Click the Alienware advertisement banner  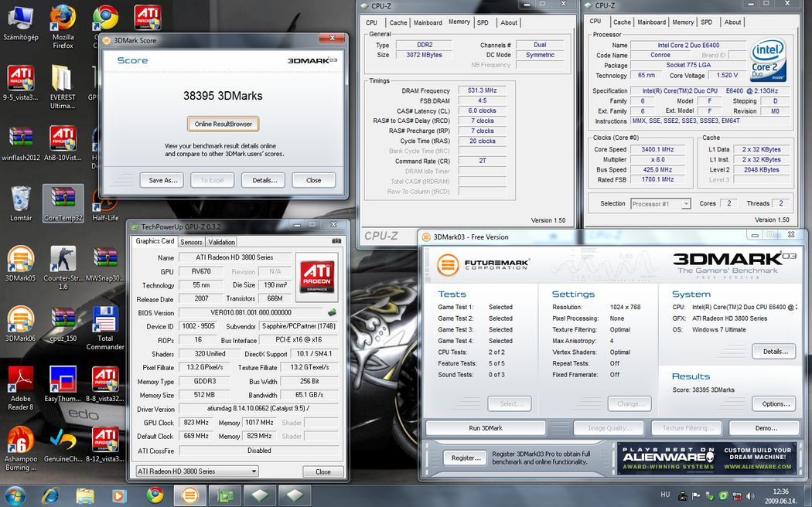pos(708,458)
